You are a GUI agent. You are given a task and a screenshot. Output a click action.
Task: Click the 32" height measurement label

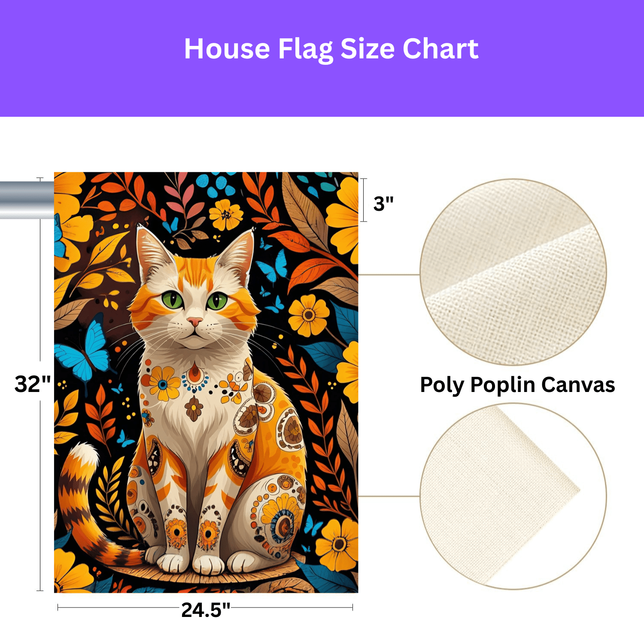tap(33, 384)
